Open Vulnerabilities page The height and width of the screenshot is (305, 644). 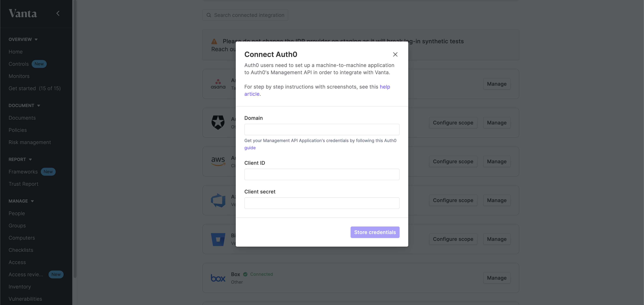point(25,299)
